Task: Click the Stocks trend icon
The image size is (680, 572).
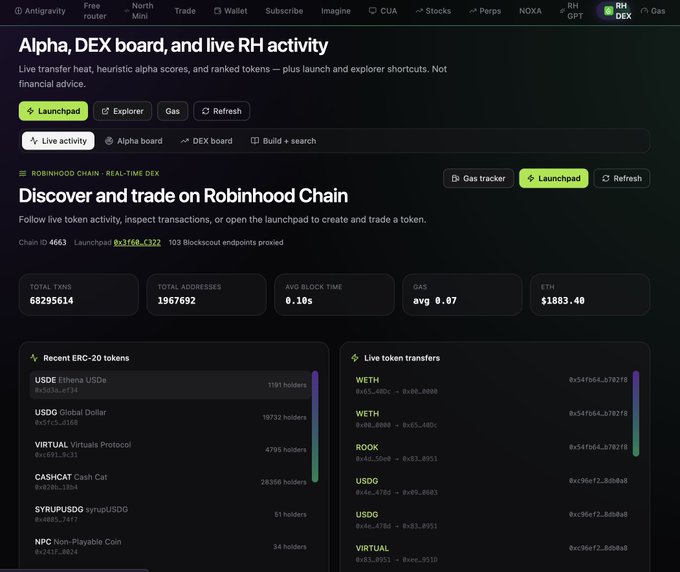Action: (x=419, y=11)
